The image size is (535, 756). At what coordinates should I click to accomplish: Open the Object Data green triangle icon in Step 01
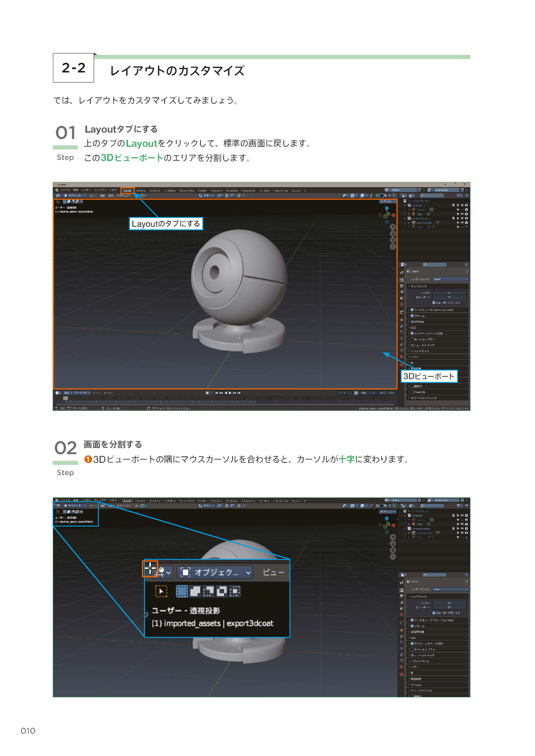[x=402, y=350]
